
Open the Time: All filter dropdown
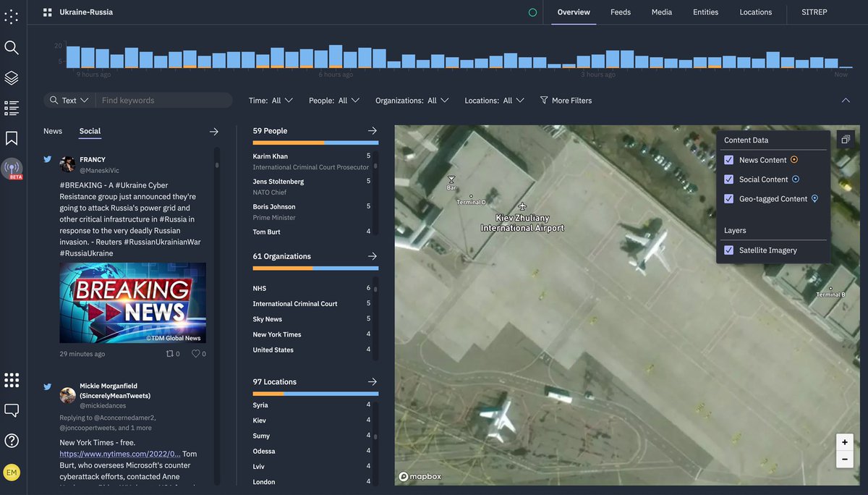pyautogui.click(x=271, y=101)
